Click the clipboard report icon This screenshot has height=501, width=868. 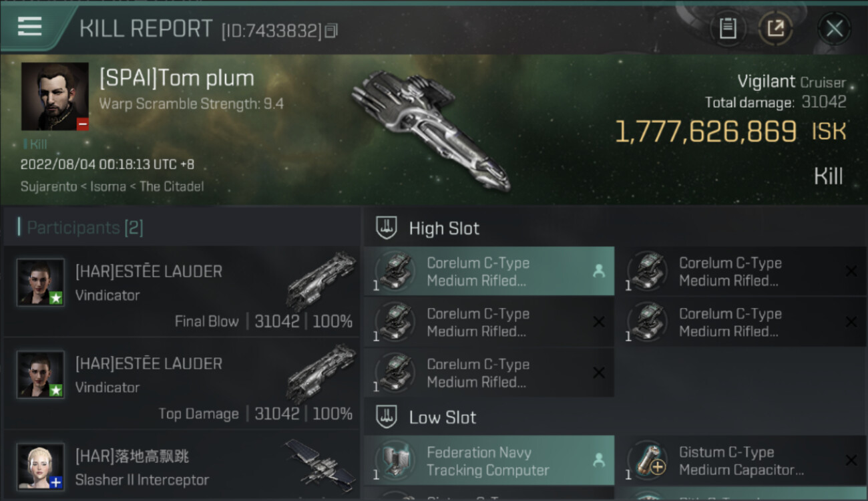(x=728, y=29)
